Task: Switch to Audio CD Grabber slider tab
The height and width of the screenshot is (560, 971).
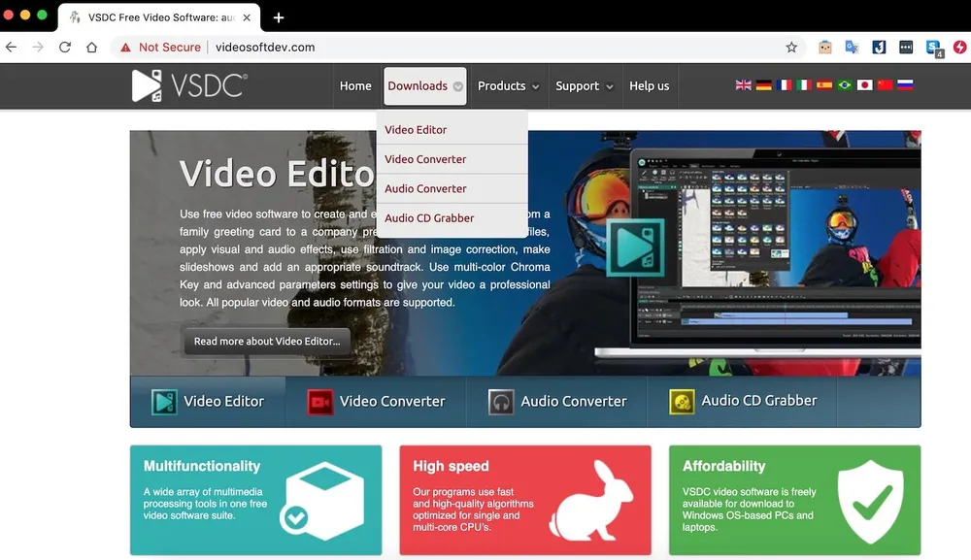Action: 744,401
